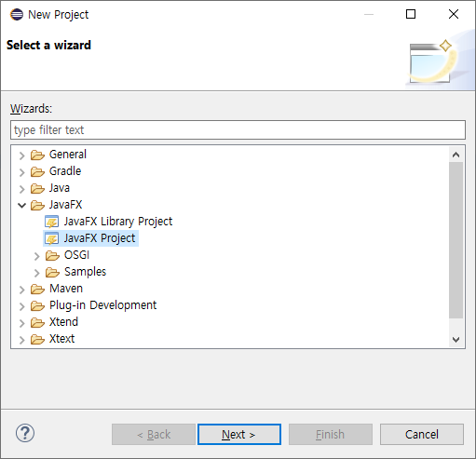Expand the Samples subfolder
This screenshot has height=459, width=476.
(36, 273)
